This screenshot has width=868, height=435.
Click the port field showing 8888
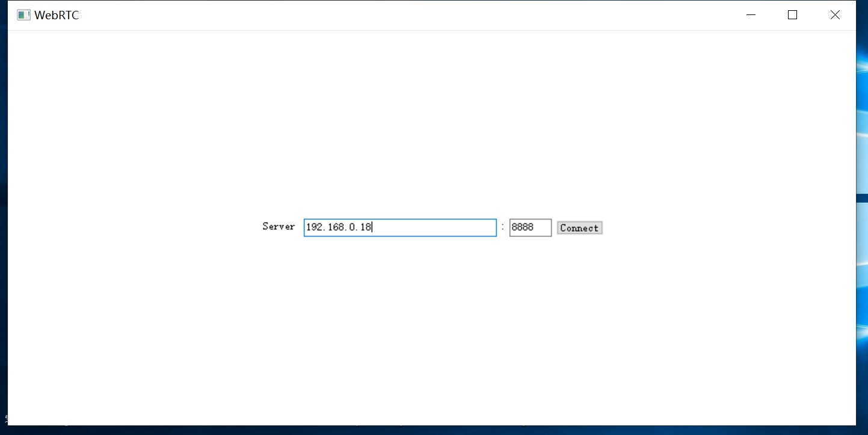point(529,227)
